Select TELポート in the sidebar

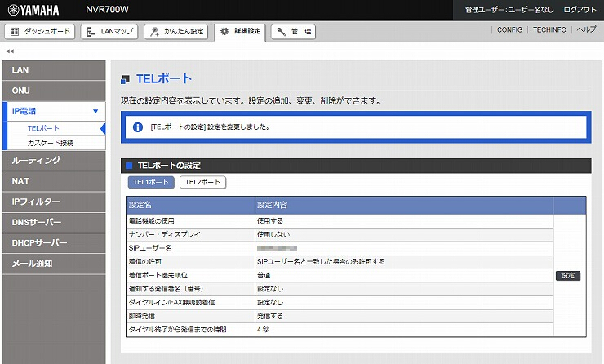tap(43, 128)
